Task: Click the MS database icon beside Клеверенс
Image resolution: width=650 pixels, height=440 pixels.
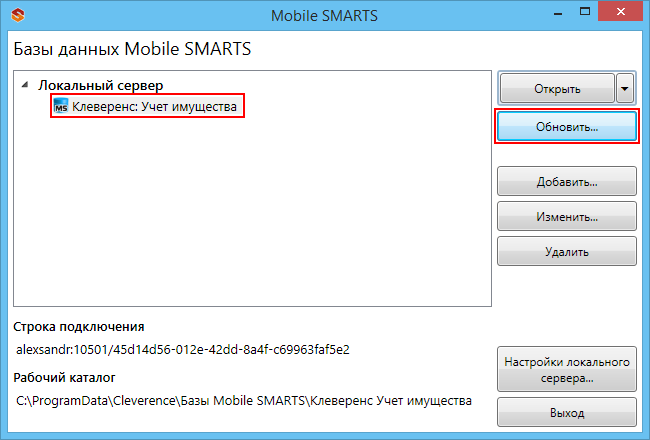Action: coord(61,106)
